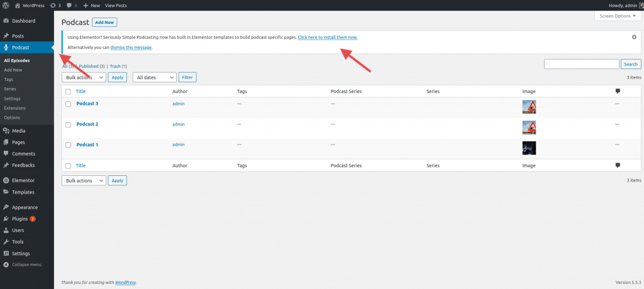Screen dimensions: 644x289
Task: Open the Plugins menu with update badge
Action: [x=20, y=219]
